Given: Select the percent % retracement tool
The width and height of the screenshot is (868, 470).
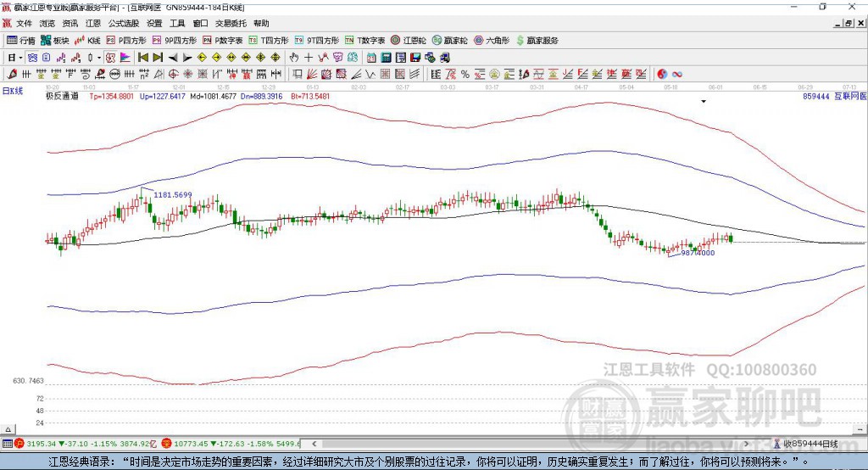Looking at the screenshot, I should pyautogui.click(x=465, y=75).
